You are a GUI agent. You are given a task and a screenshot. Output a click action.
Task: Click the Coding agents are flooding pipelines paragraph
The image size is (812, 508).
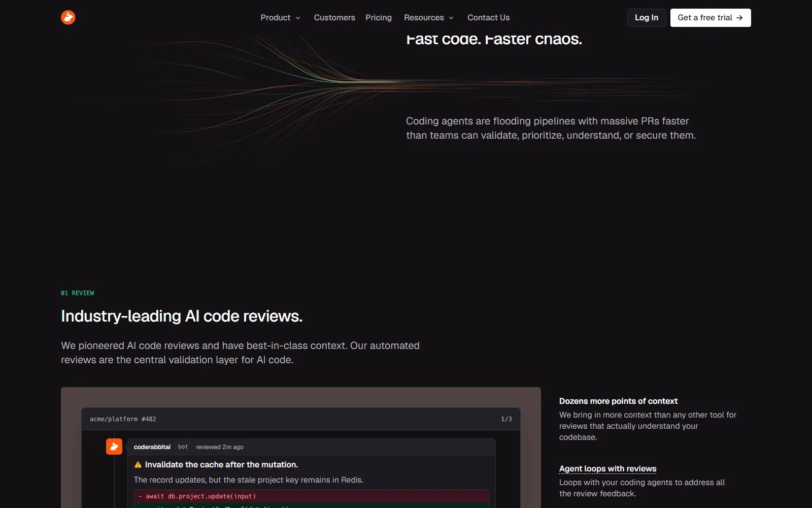(x=551, y=128)
